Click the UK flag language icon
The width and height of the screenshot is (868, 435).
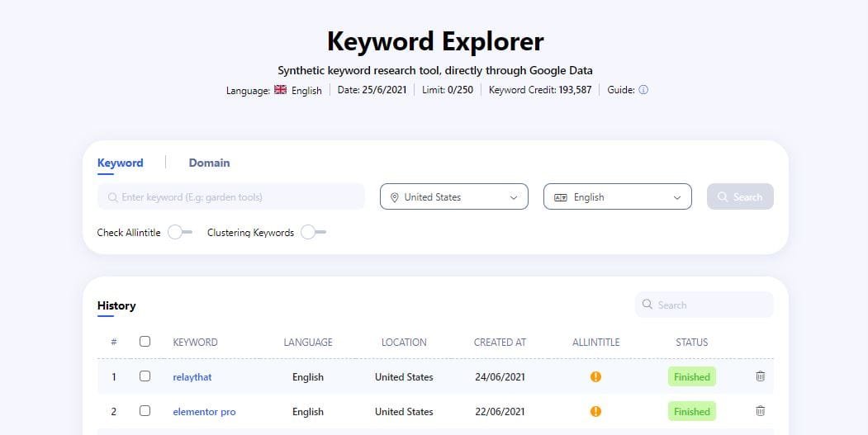[x=281, y=90]
